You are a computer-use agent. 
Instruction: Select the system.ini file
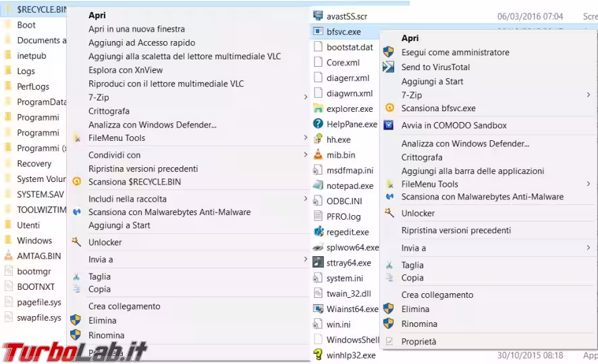coord(345,278)
